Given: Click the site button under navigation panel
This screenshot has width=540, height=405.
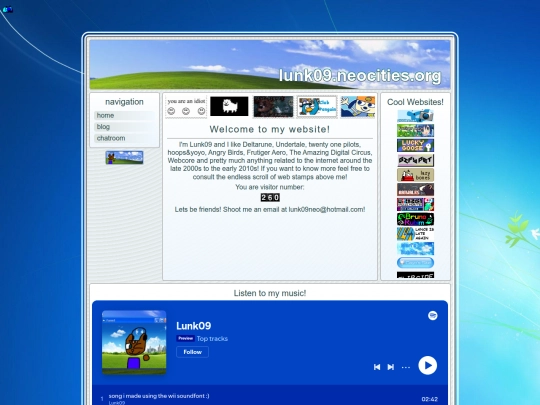Looking at the screenshot, I should [x=124, y=158].
